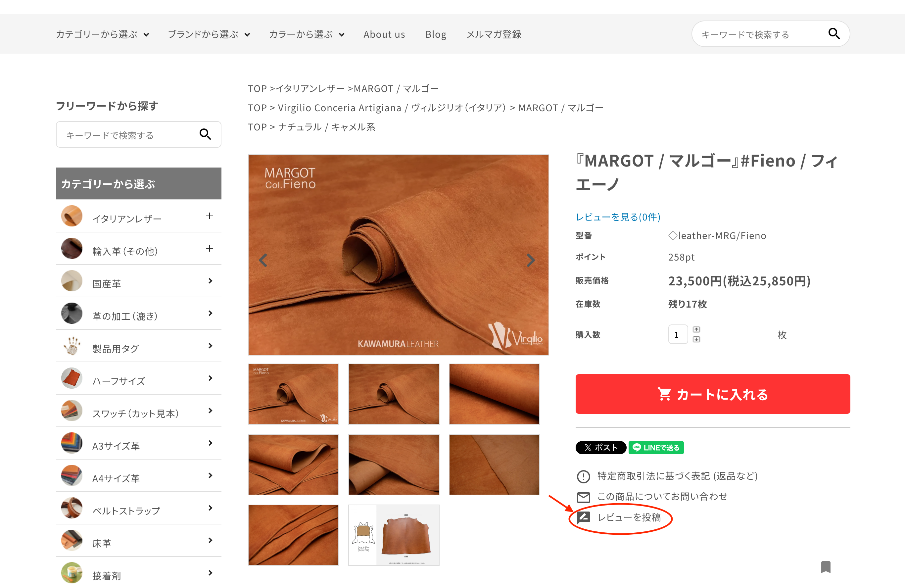The image size is (905, 588).
Task: Open レビューを見る(0件) link
Action: pos(618,217)
